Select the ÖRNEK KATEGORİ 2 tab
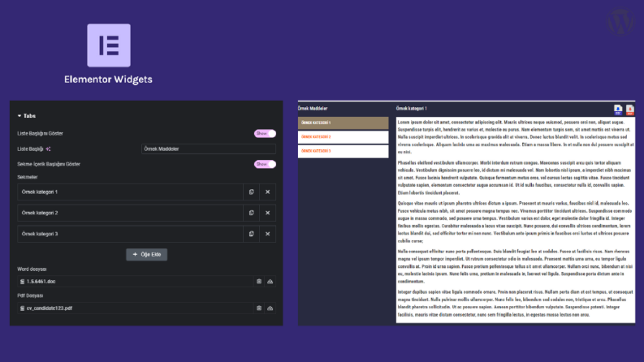The width and height of the screenshot is (644, 362). [343, 137]
